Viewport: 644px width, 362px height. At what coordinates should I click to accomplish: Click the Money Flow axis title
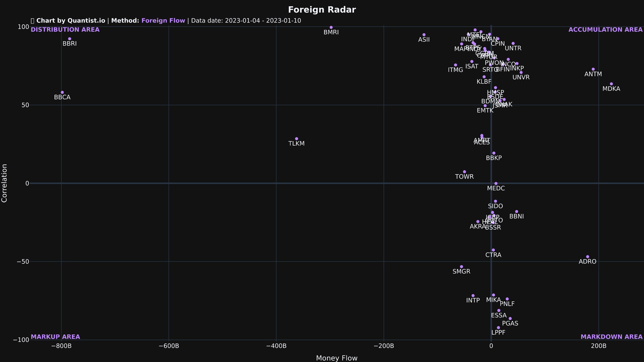coord(337,358)
